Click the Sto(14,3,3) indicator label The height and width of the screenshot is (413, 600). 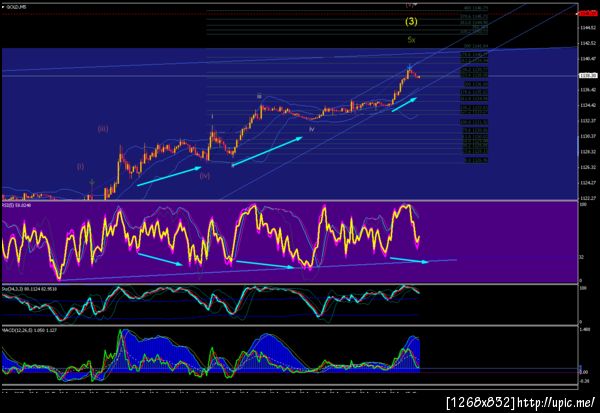29,289
